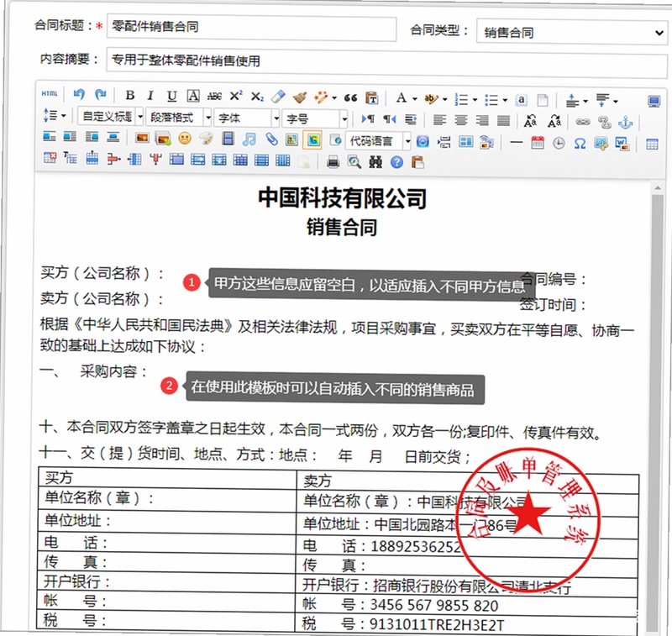Image resolution: width=672 pixels, height=636 pixels.
Task: Insert special character with omega icon
Action: (580, 144)
